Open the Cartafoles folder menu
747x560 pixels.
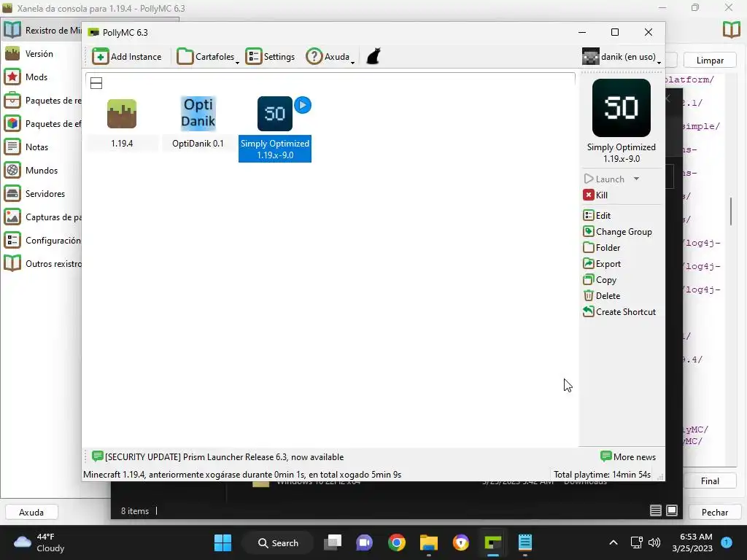(x=208, y=57)
